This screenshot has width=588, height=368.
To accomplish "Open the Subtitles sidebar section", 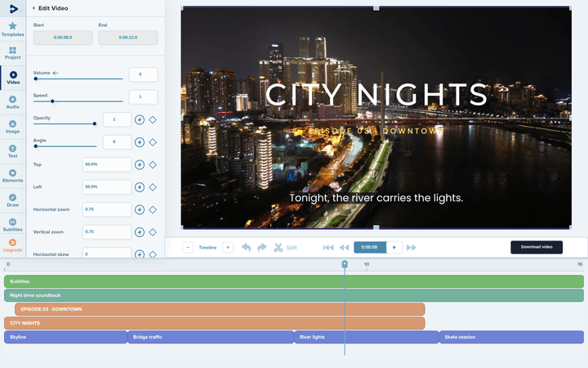I will point(13,225).
